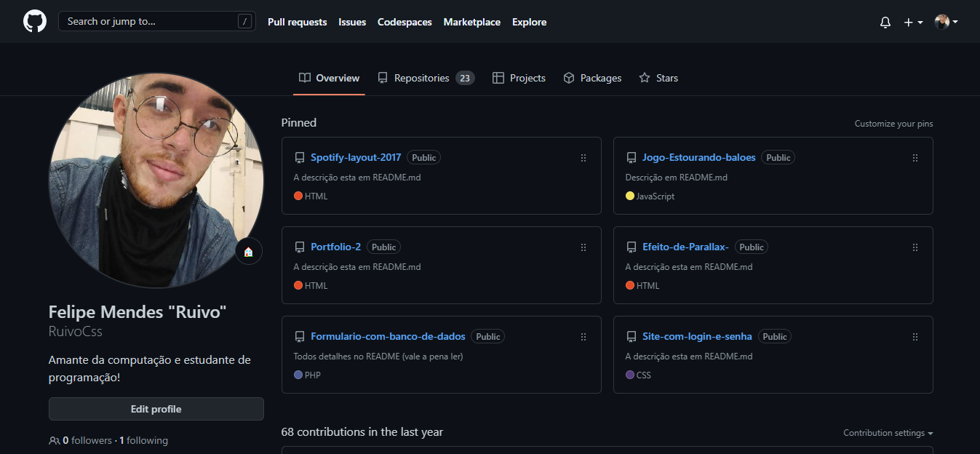
Task: Open Codespaces from the header
Action: tap(405, 22)
